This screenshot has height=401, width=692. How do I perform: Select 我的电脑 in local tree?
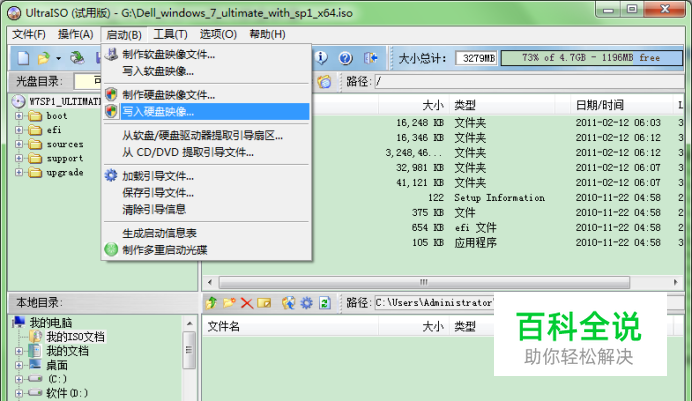50,323
